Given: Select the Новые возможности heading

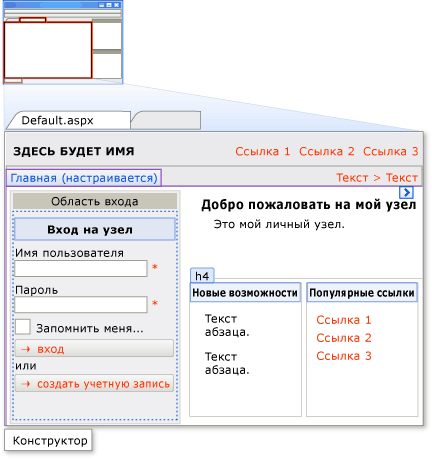Looking at the screenshot, I should click(x=245, y=293).
